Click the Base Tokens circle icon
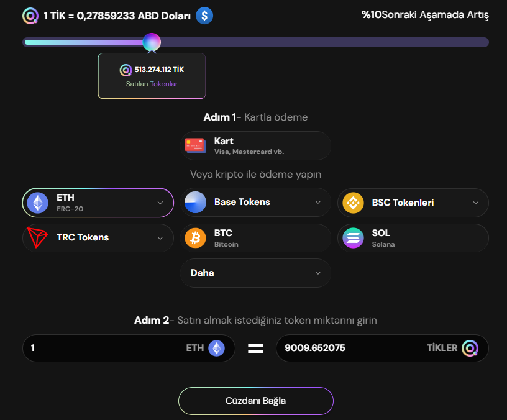The height and width of the screenshot is (420, 507). [195, 203]
